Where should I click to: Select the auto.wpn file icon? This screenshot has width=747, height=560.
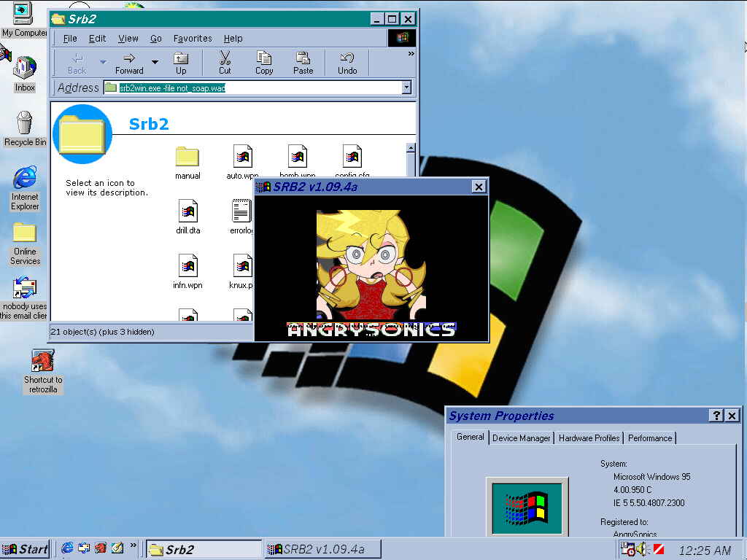pyautogui.click(x=242, y=162)
